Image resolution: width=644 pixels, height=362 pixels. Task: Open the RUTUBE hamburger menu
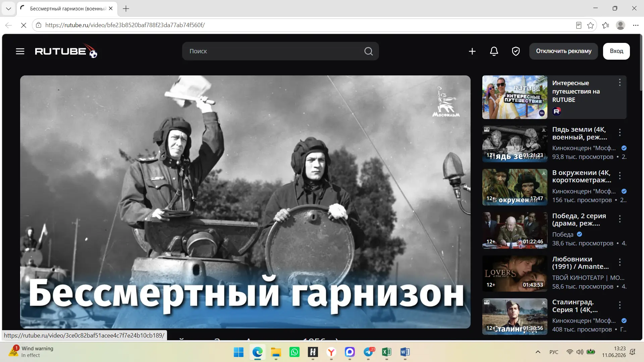click(x=20, y=51)
